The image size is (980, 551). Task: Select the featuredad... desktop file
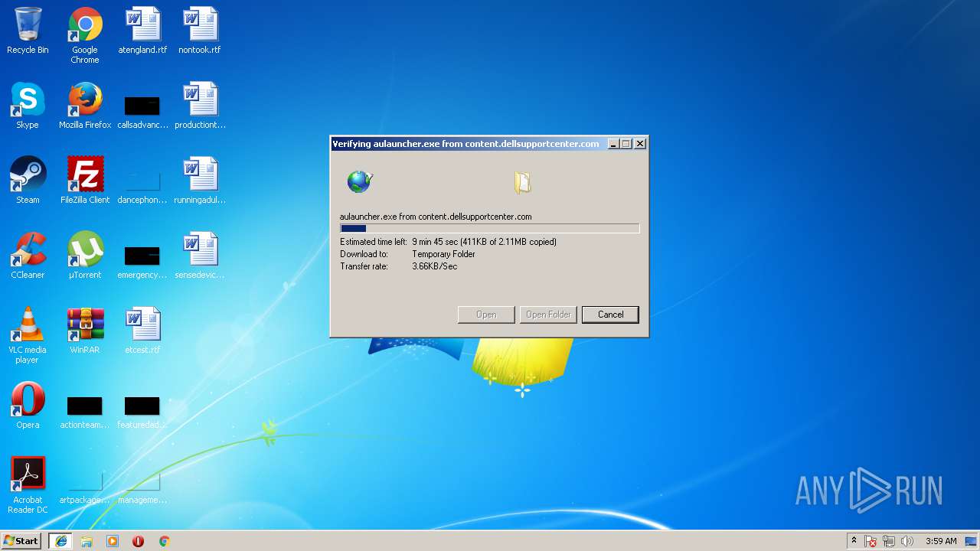click(x=142, y=412)
